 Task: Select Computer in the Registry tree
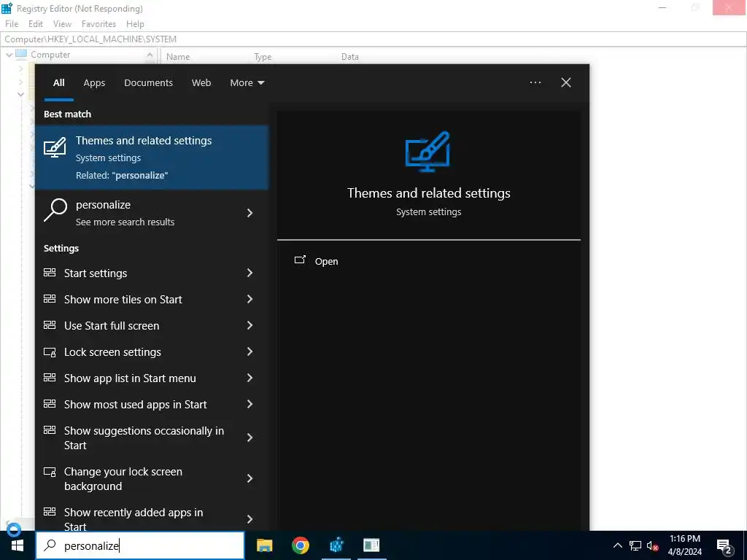[50, 55]
